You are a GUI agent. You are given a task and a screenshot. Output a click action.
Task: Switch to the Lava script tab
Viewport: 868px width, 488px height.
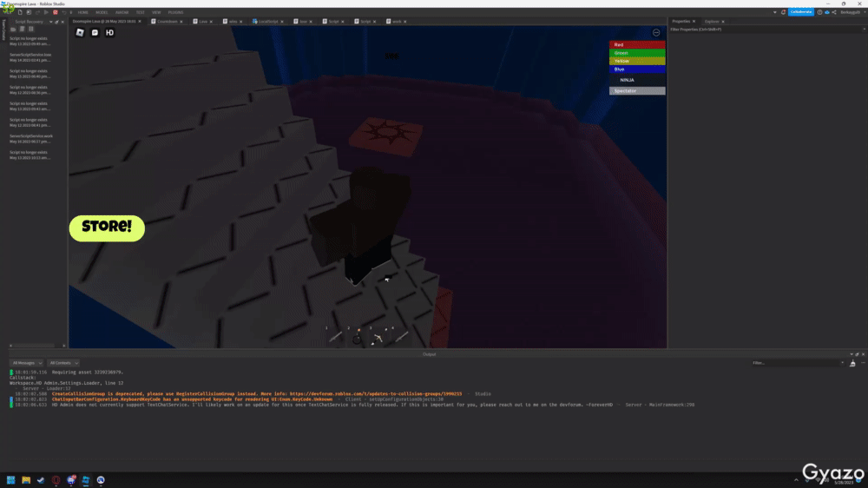pyautogui.click(x=202, y=22)
